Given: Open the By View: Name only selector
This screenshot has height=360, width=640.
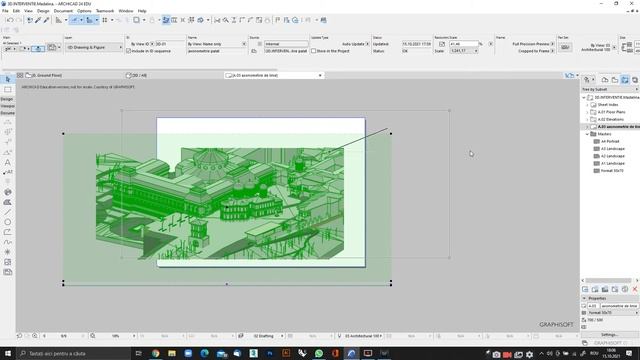Looking at the screenshot, I should (217, 44).
